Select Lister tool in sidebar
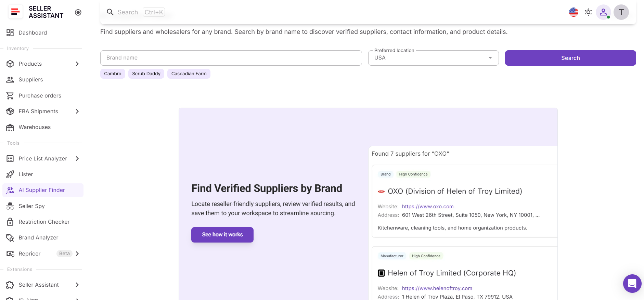The height and width of the screenshot is (300, 644). coord(43,174)
